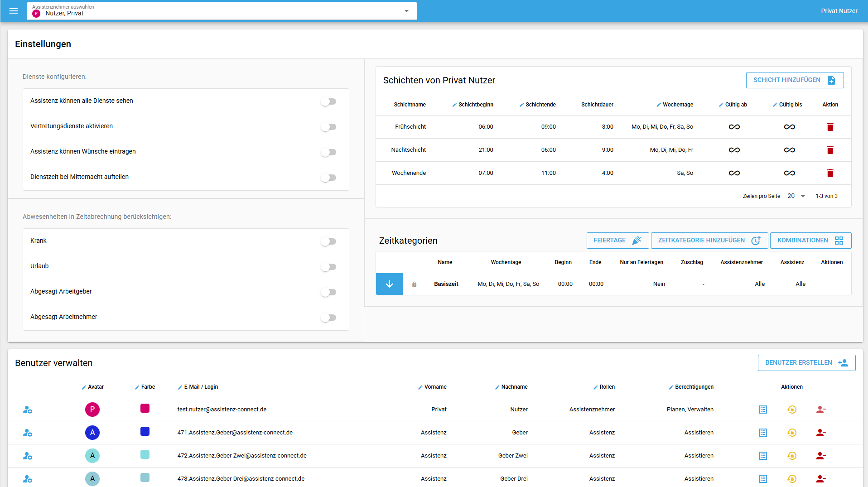This screenshot has height=487, width=868.
Task: Remove user 471.Assistenz.Geber via red icon
Action: pyautogui.click(x=820, y=433)
